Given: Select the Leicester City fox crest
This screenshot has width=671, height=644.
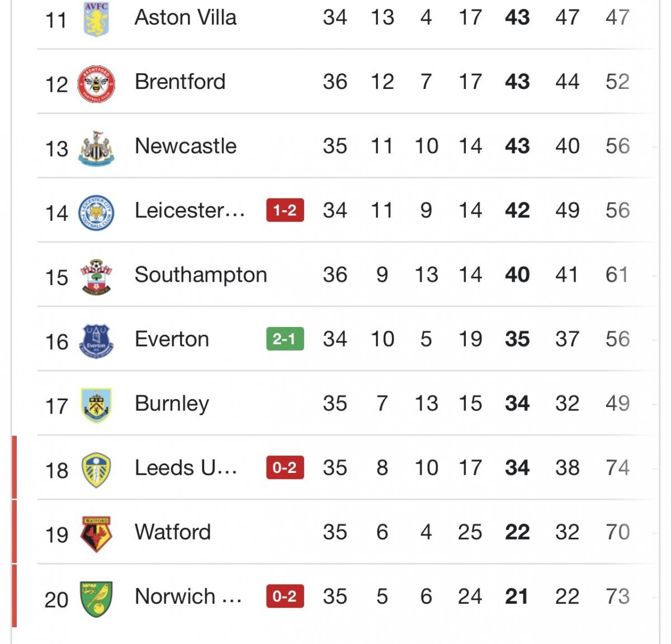Looking at the screenshot, I should point(96,212).
